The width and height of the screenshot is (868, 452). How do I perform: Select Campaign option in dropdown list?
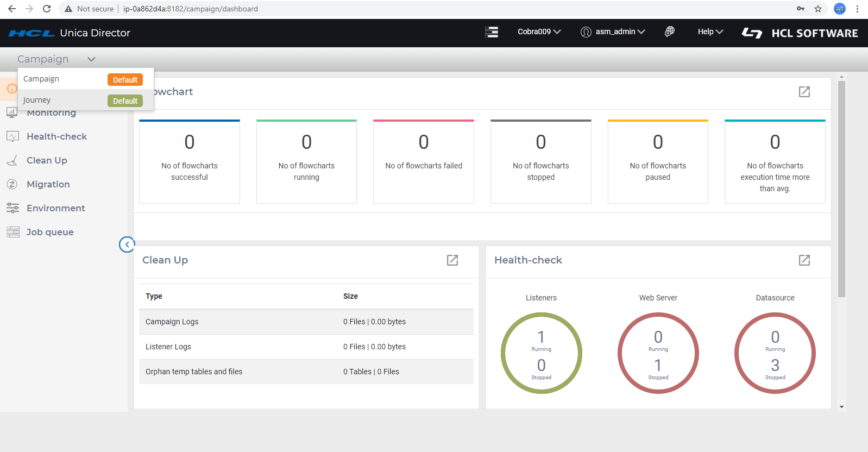coord(41,79)
